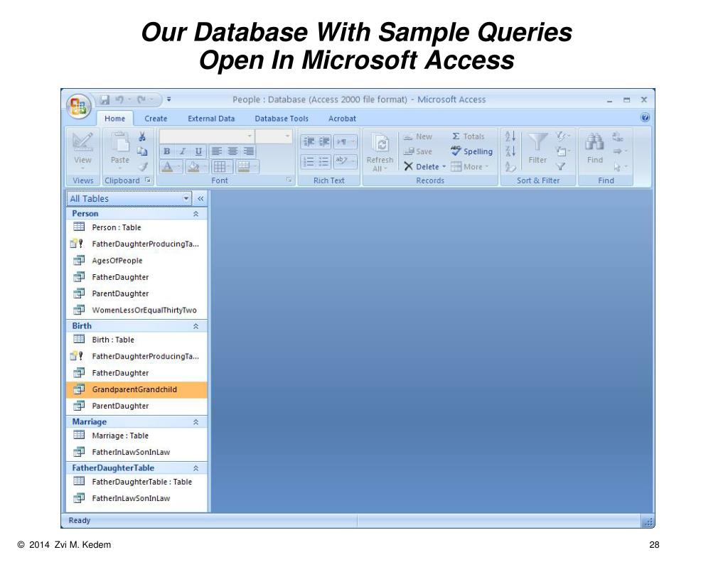Click the Select cursor icon in Find group
The width and height of the screenshot is (728, 562).
coord(620,166)
